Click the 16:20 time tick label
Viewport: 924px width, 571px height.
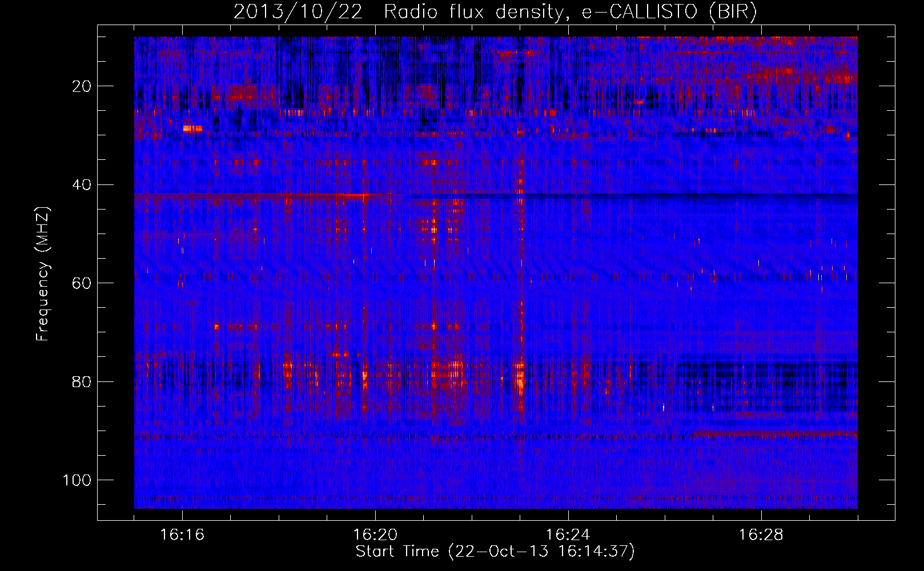pyautogui.click(x=375, y=535)
